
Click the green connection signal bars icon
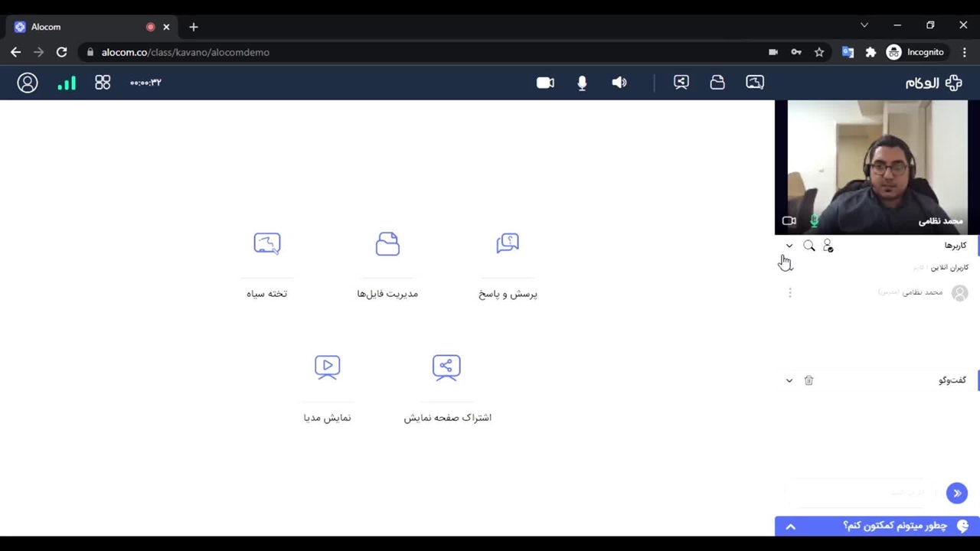point(67,83)
